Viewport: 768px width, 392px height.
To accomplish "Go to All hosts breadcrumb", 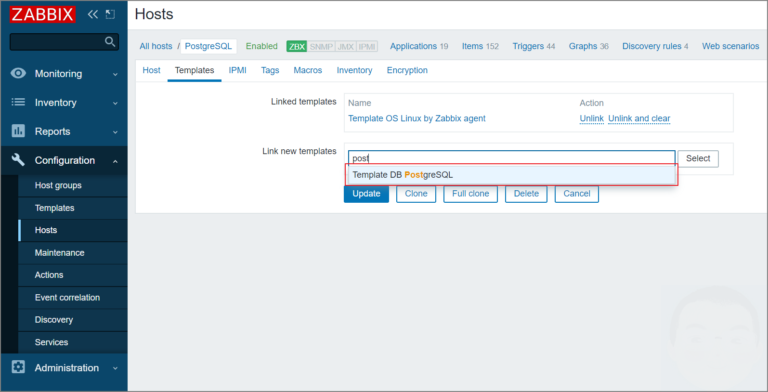I will tap(156, 46).
